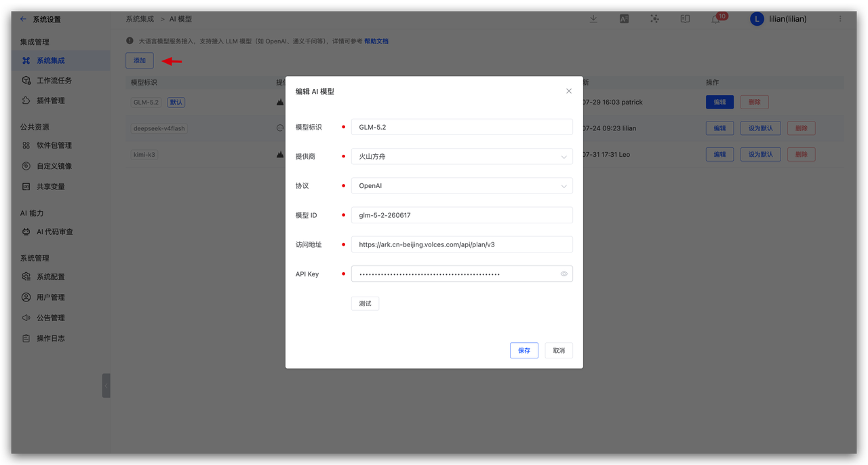Image resolution: width=868 pixels, height=465 pixels.
Task: Click the back arrow beside 系统设置
Action: 23,19
